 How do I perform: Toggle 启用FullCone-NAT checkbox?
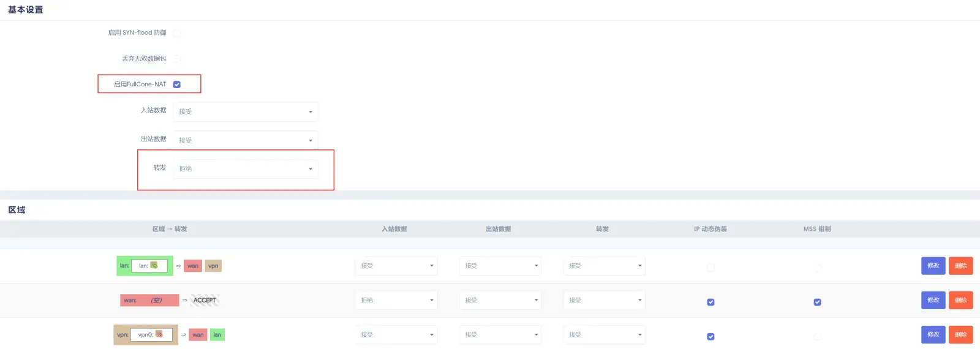tap(177, 84)
